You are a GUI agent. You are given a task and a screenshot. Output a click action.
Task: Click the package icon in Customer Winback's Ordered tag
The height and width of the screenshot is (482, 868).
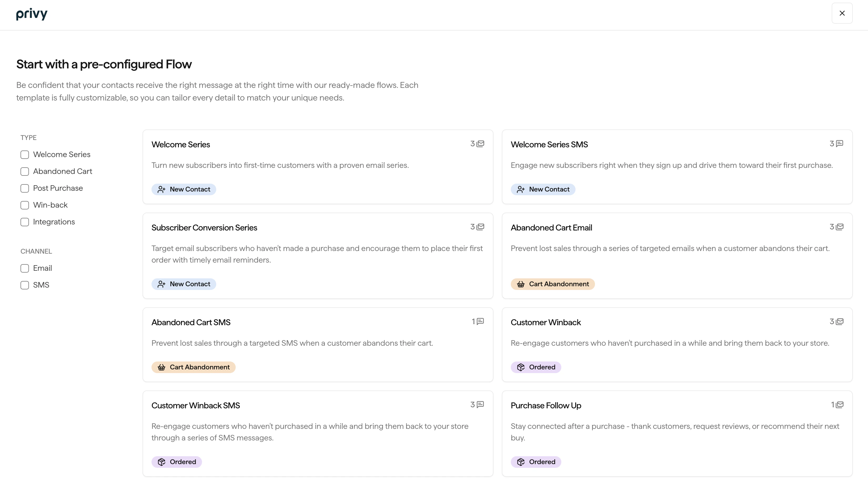click(521, 367)
